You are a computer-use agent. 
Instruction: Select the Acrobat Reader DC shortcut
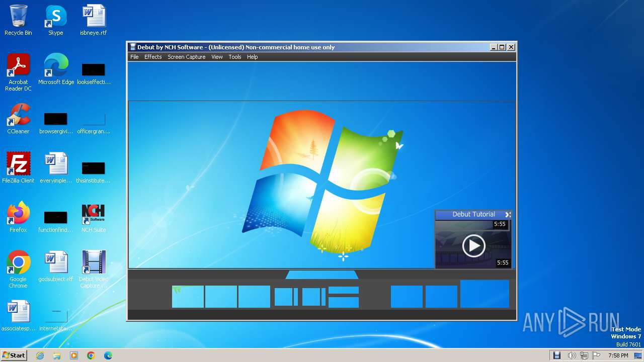(18, 72)
